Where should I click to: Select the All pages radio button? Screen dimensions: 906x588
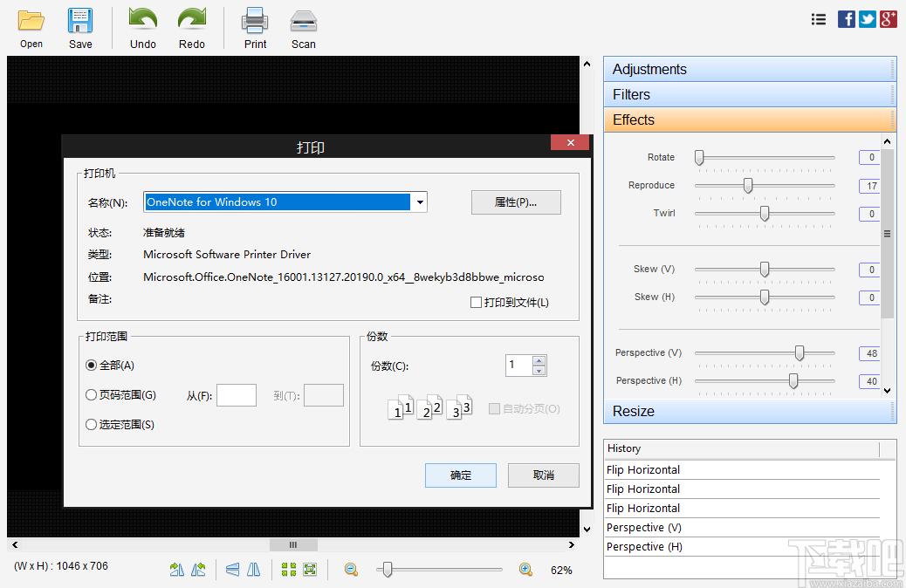click(91, 365)
